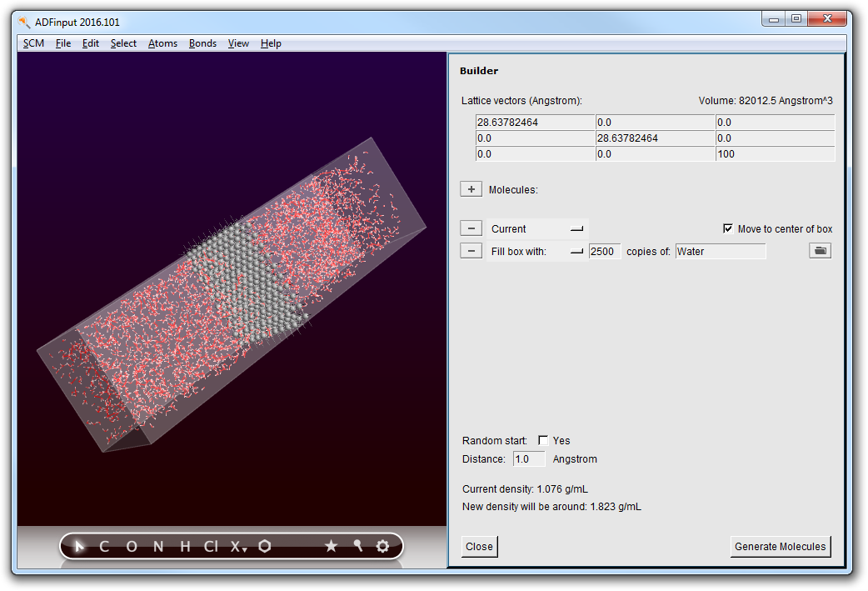Minimize the ADFinput window
The width and height of the screenshot is (868, 591).
pyautogui.click(x=774, y=19)
